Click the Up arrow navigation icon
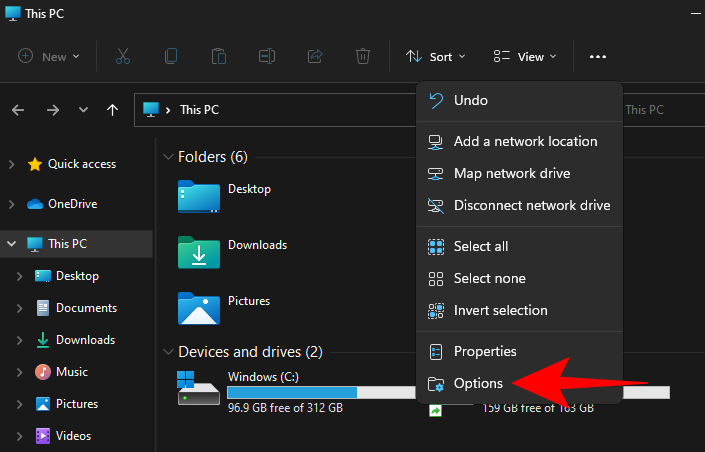 (113, 110)
